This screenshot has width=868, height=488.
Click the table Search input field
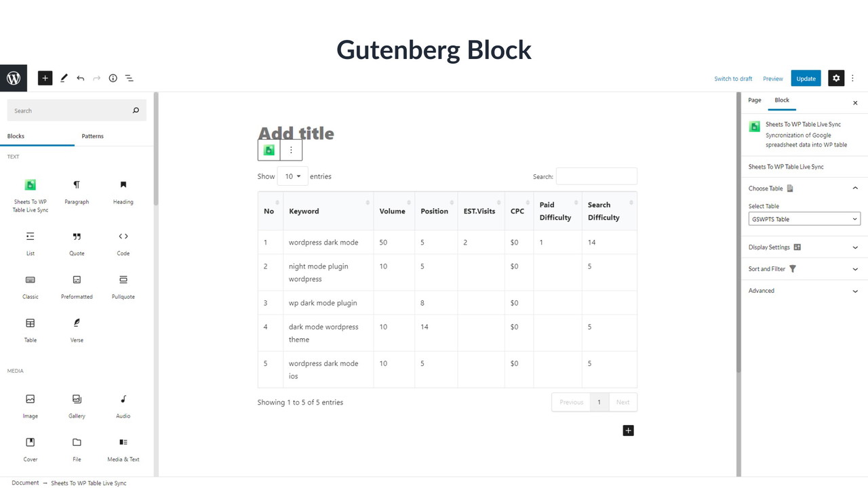click(x=596, y=176)
